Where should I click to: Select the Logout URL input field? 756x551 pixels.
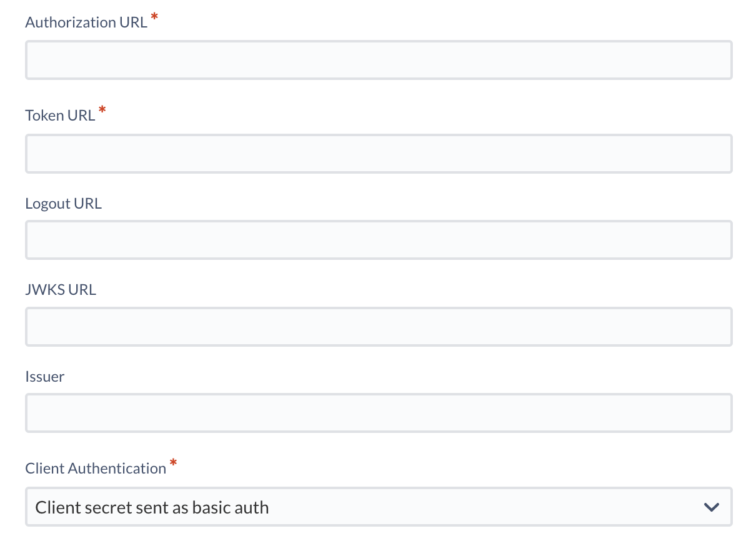pyautogui.click(x=379, y=240)
